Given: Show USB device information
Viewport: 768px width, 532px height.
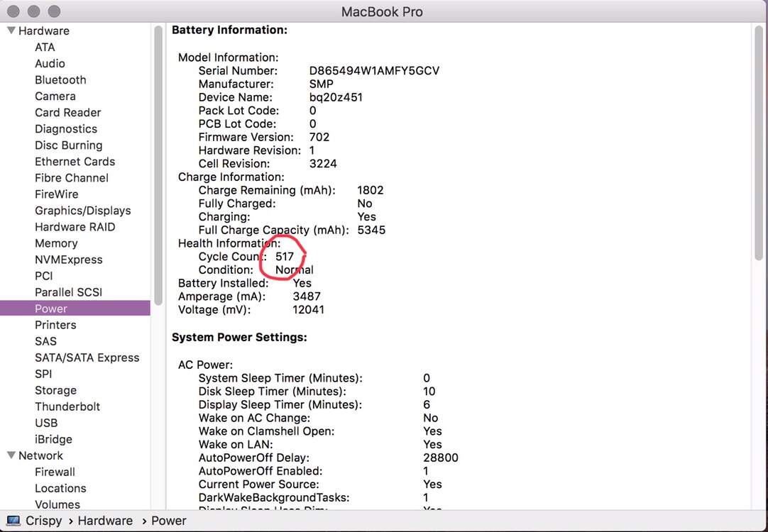Looking at the screenshot, I should [x=46, y=423].
